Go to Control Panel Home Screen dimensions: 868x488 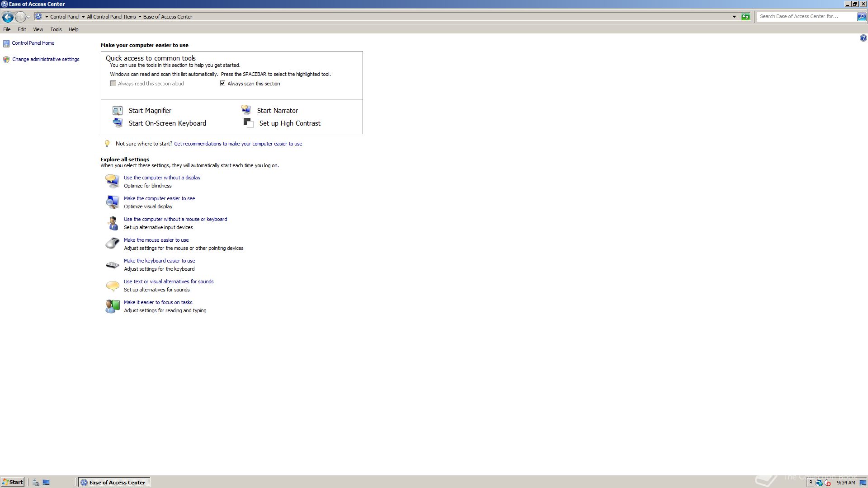point(33,43)
